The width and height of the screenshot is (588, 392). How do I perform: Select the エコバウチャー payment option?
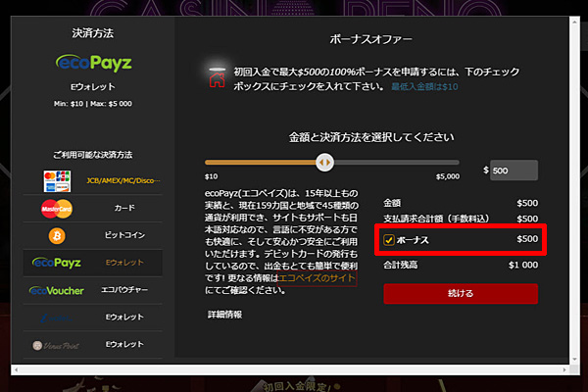(x=124, y=290)
